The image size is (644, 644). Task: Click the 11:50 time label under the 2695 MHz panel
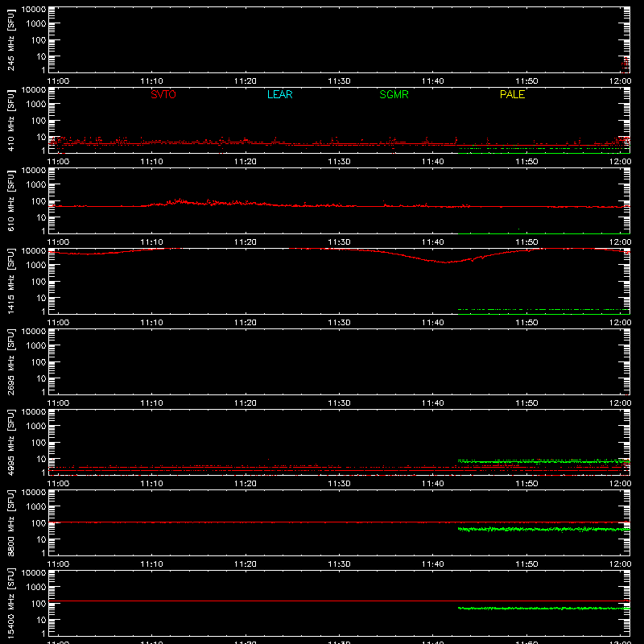coord(526,403)
